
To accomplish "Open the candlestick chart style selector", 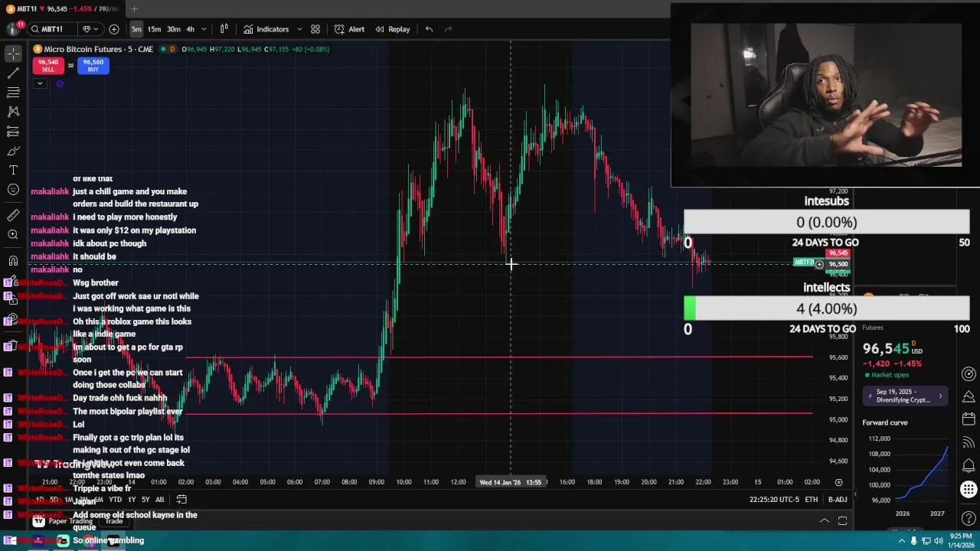I will click(x=224, y=29).
